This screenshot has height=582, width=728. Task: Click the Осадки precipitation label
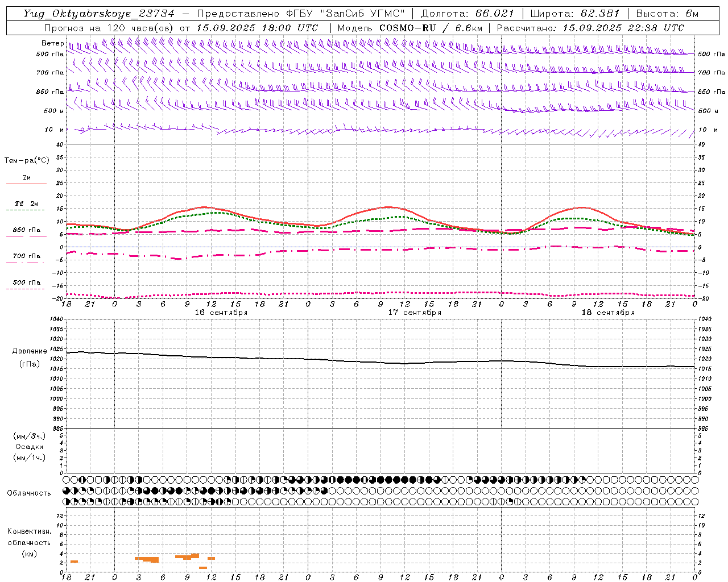click(x=30, y=447)
